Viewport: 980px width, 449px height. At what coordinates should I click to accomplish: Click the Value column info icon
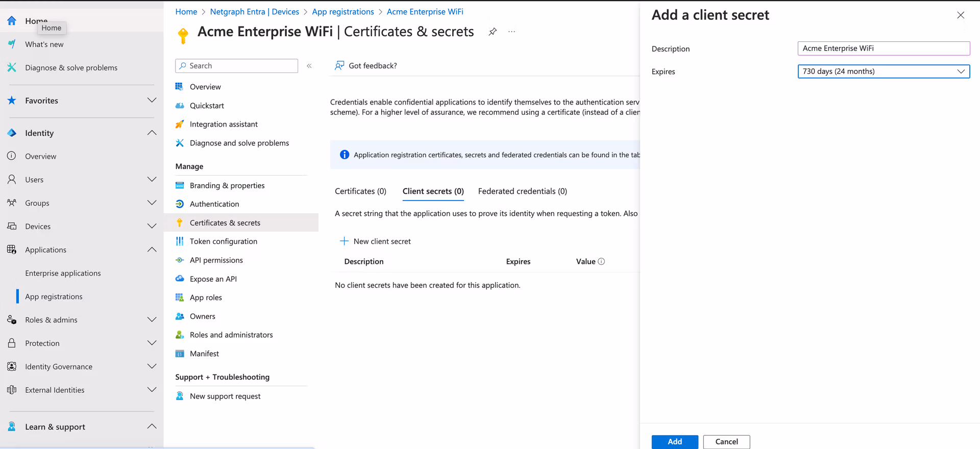(x=601, y=261)
